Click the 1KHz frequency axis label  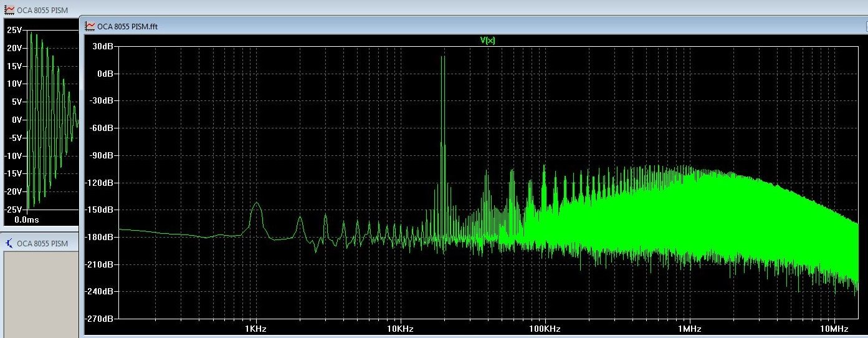click(255, 329)
